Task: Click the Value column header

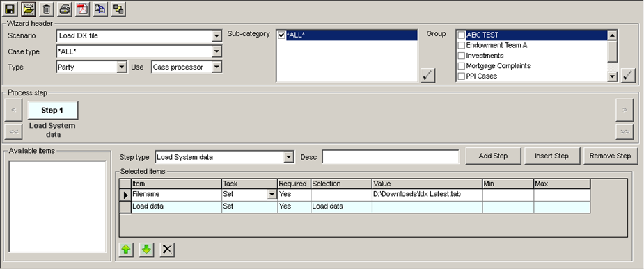Action: point(427,184)
